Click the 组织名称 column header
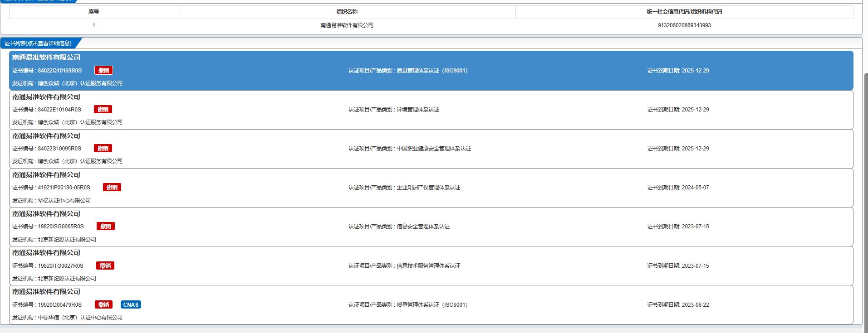 [x=347, y=12]
